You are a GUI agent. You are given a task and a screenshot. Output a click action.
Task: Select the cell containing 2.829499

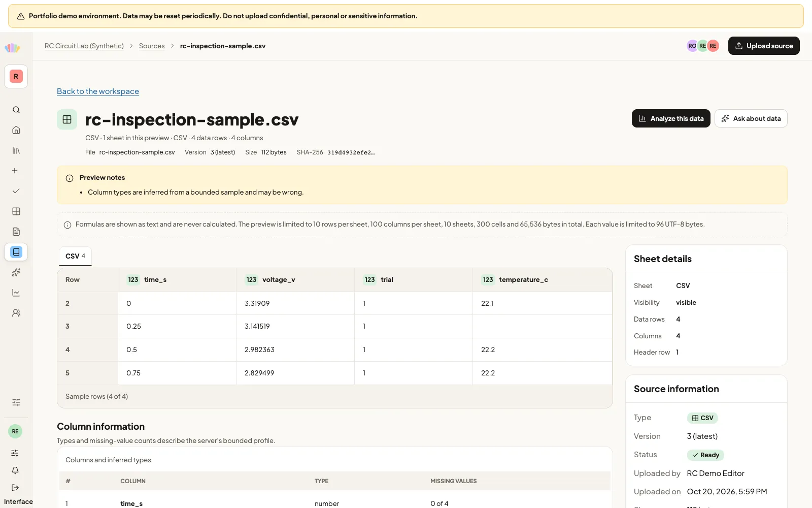295,373
